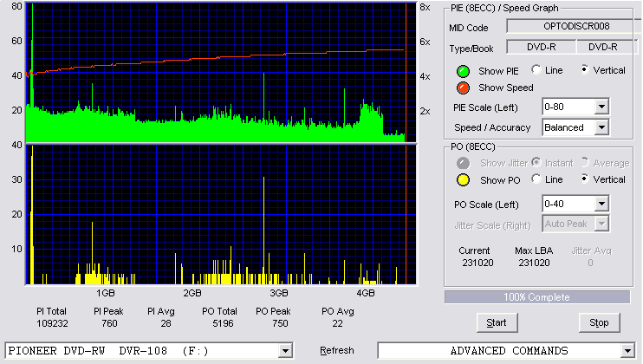Click the 4x speed axis label
This screenshot has height=364, width=643.
pyautogui.click(x=425, y=76)
